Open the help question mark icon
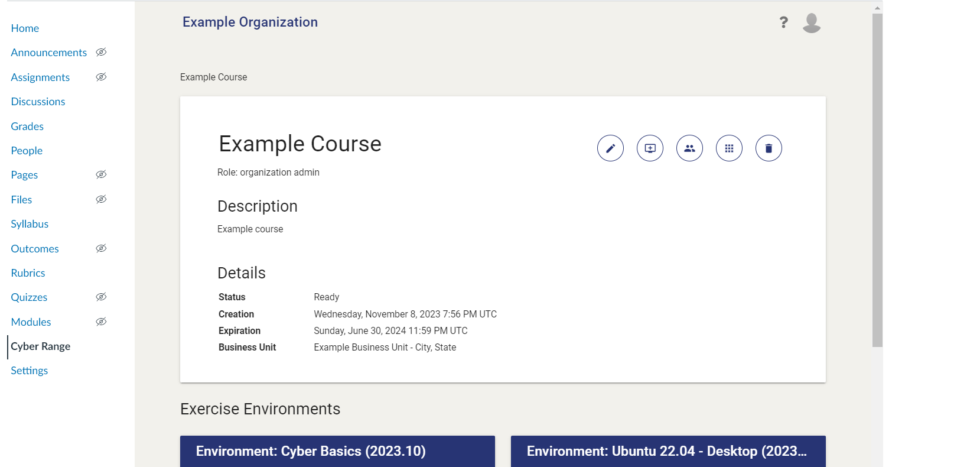980x467 pixels. (783, 22)
